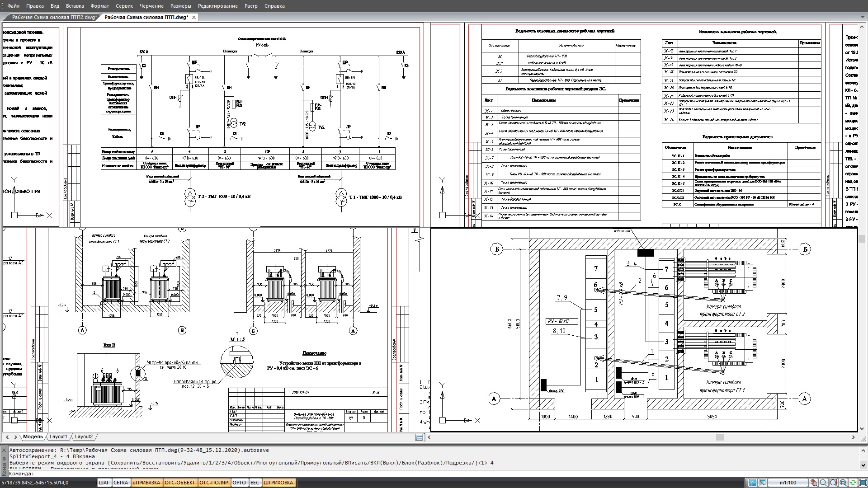Go to the next layout tab with the right arrow
868x488 pixels.
(x=16, y=437)
